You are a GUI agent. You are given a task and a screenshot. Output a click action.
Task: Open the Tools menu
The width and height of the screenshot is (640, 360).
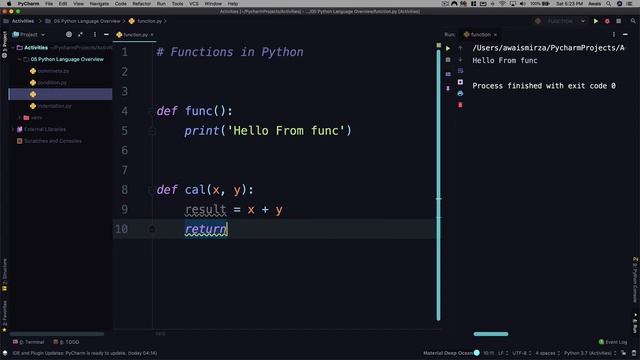coord(177,4)
